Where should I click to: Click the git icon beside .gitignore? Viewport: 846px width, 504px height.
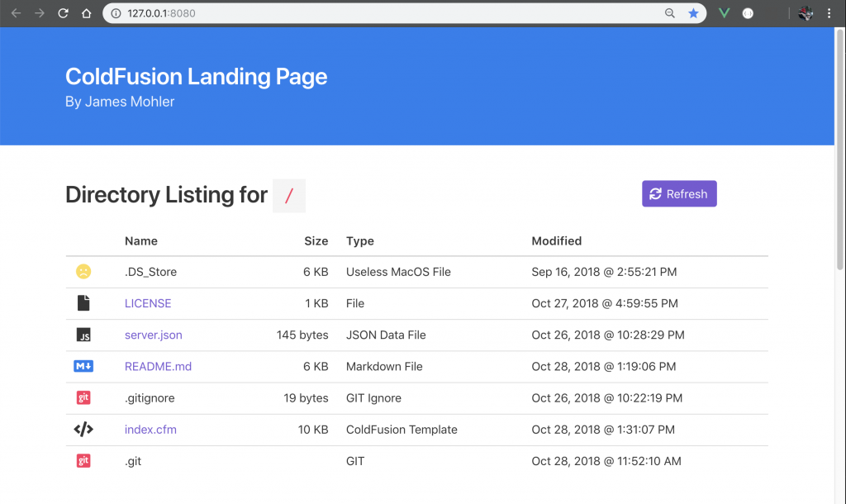click(83, 397)
